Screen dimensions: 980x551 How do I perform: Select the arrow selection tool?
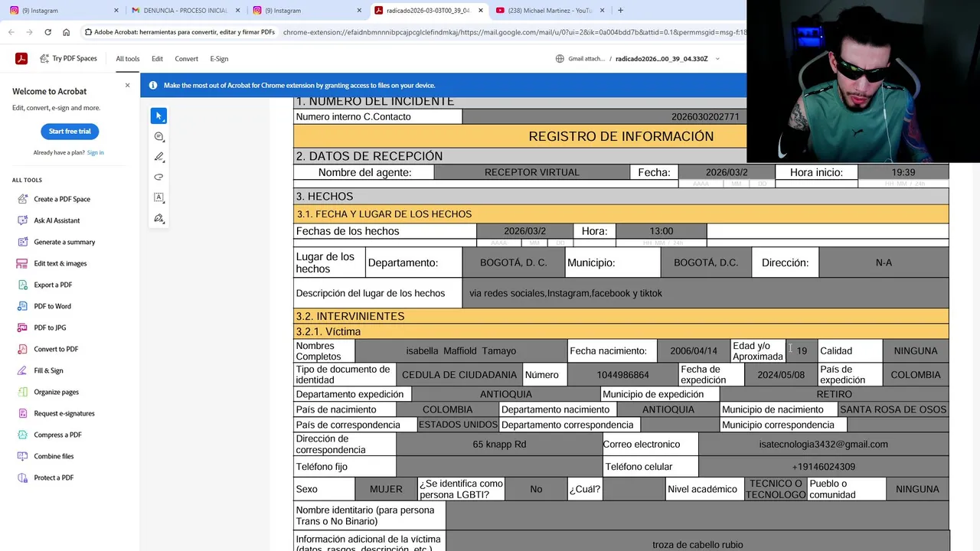click(x=158, y=116)
